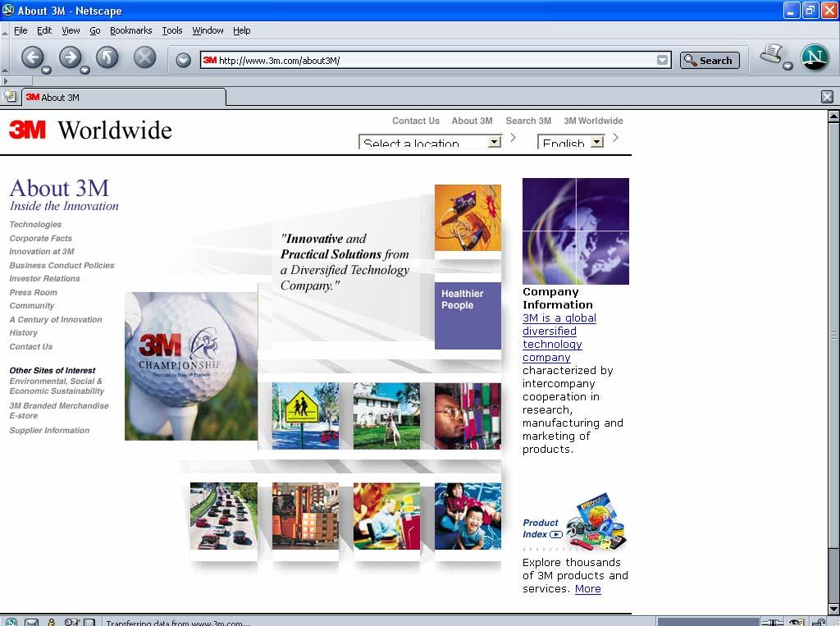
Task: Open the 3M Branded Merchandise E-store link
Action: 59,410
